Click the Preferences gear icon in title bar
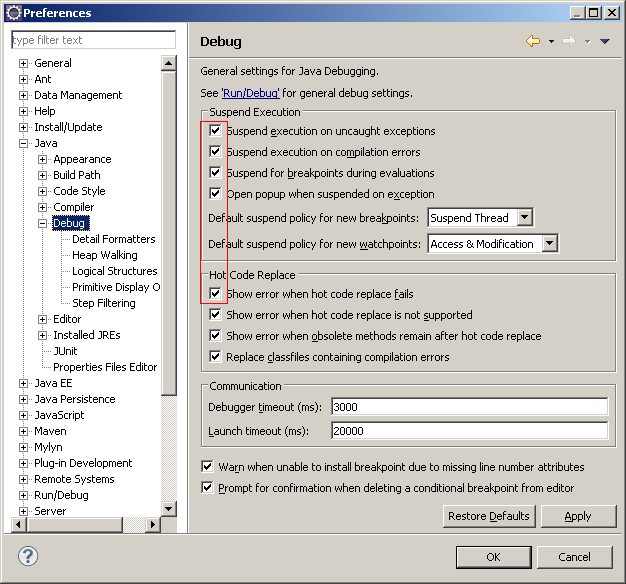Viewport: 626px width, 584px height. point(14,13)
